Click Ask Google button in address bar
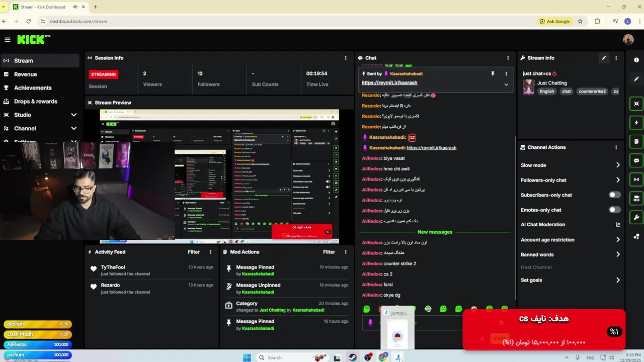Image resolution: width=644 pixels, height=362 pixels. (555, 22)
